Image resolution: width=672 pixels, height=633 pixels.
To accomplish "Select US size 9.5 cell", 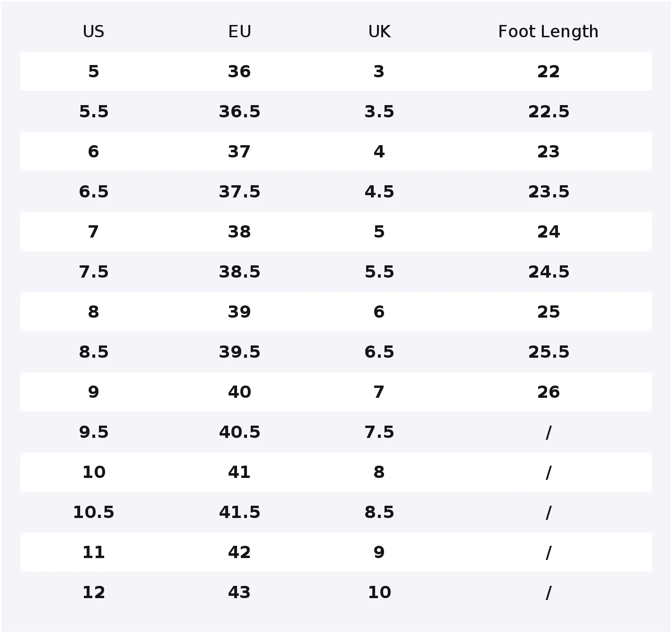I will [94, 432].
